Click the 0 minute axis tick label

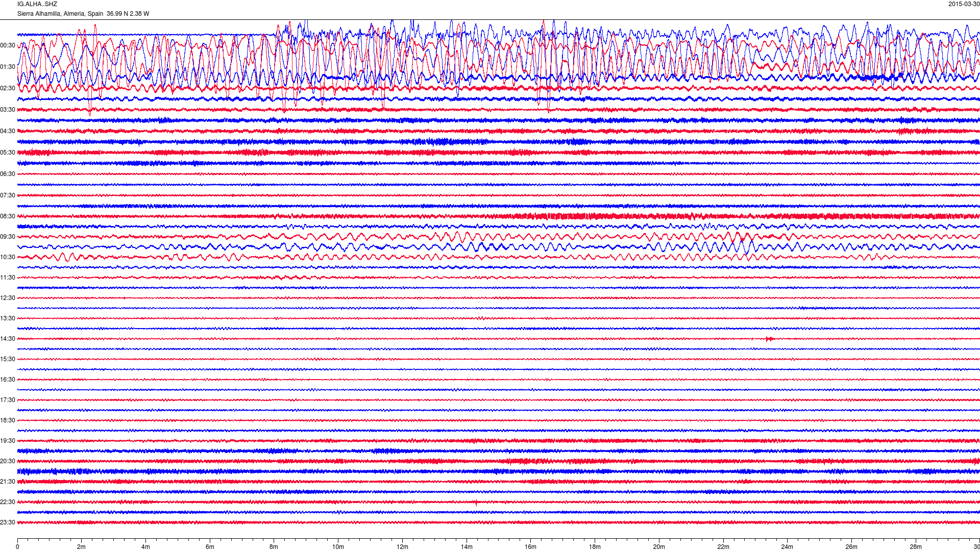pos(17,547)
